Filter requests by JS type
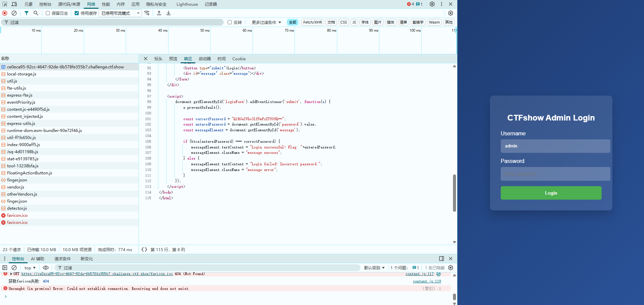Image resolution: width=644 pixels, height=305 pixels. point(354,22)
